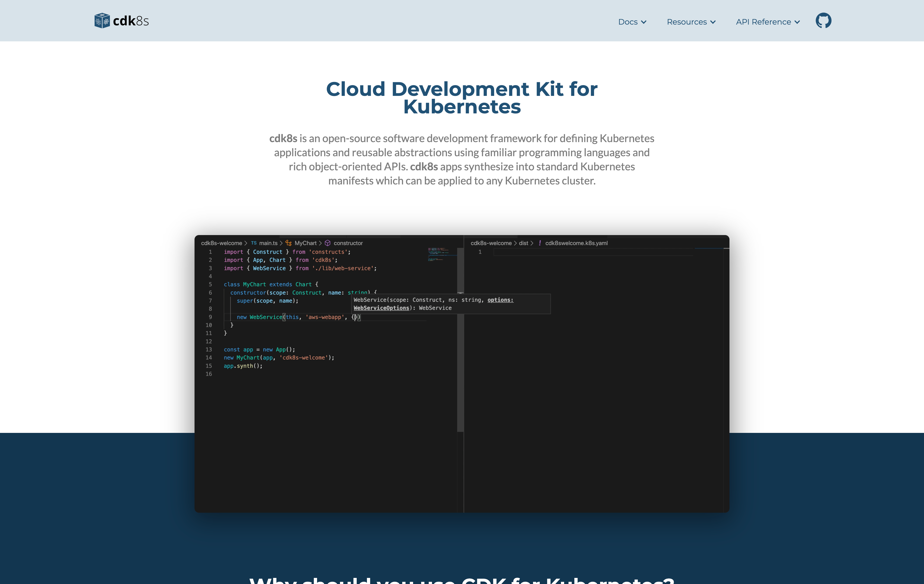This screenshot has height=584, width=924.
Task: Click the 'cdk8s' import string on line 2
Action: (323, 260)
